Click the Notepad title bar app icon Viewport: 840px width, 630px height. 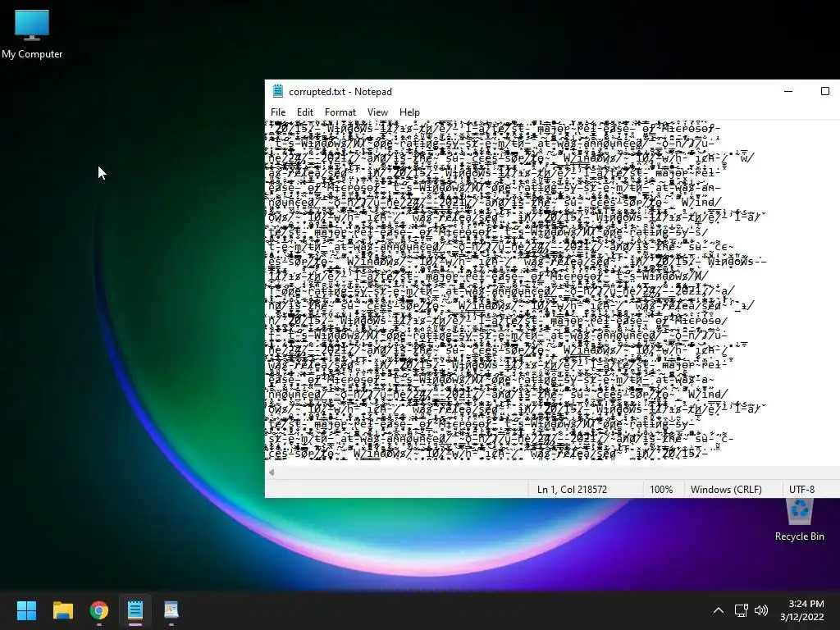point(277,91)
